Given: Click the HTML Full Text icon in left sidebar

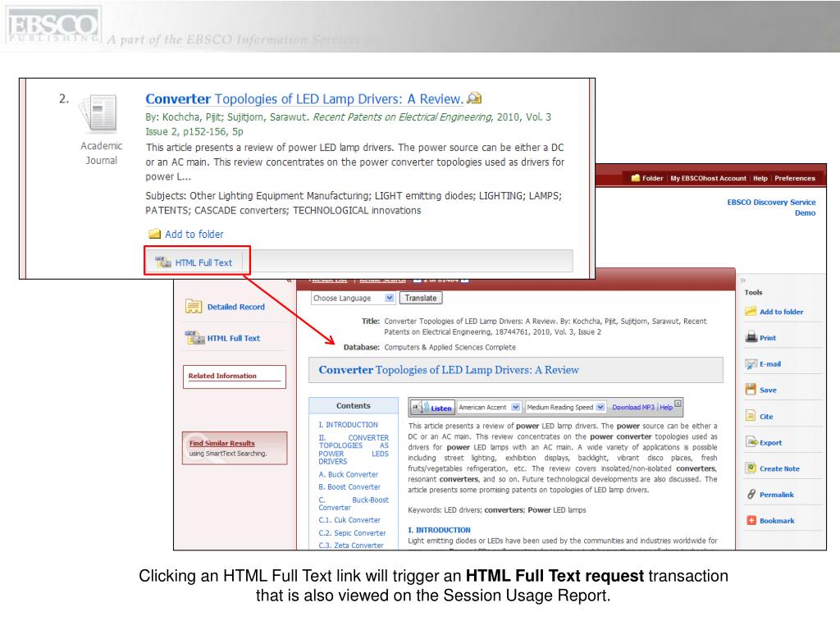Looking at the screenshot, I should click(194, 337).
